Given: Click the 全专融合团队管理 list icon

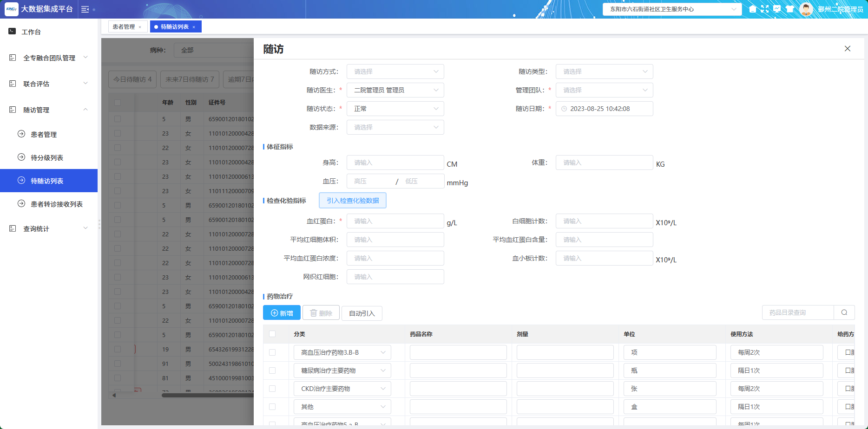Looking at the screenshot, I should click(x=13, y=58).
